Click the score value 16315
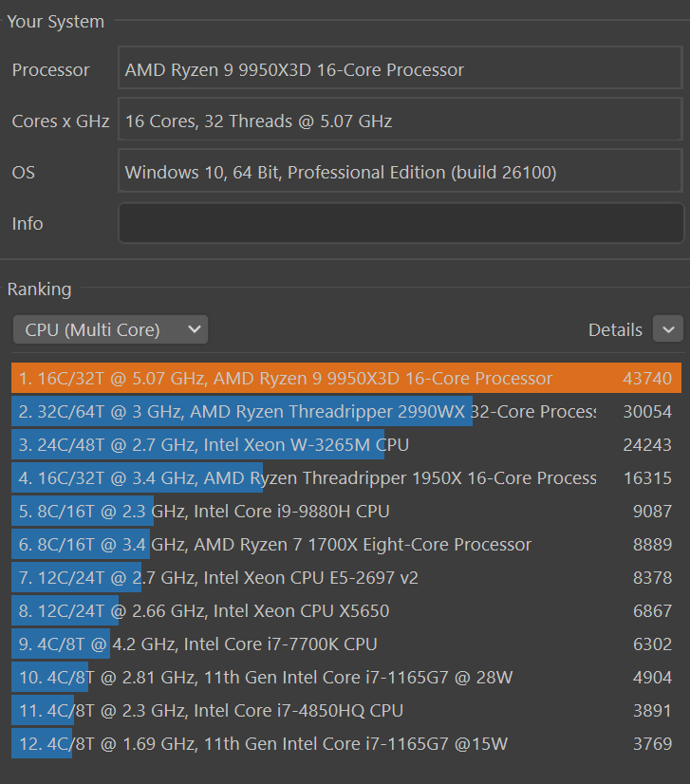The image size is (690, 784). (x=647, y=478)
